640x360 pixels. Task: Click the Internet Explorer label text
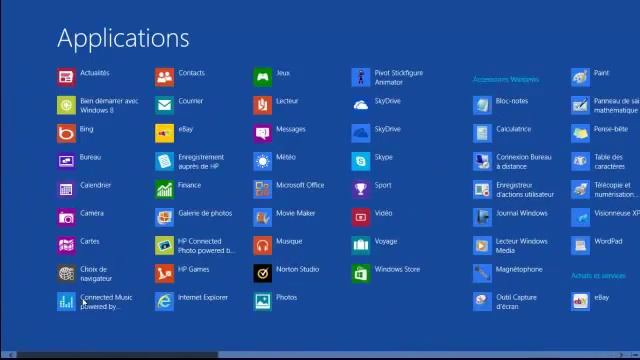point(203,298)
